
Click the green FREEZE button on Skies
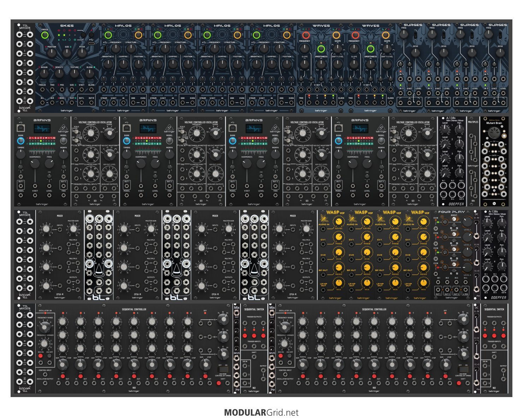click(x=44, y=35)
